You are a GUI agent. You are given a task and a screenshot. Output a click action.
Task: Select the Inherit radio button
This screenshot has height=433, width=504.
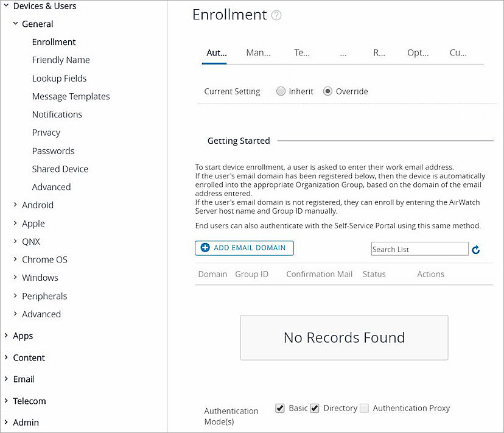click(281, 91)
